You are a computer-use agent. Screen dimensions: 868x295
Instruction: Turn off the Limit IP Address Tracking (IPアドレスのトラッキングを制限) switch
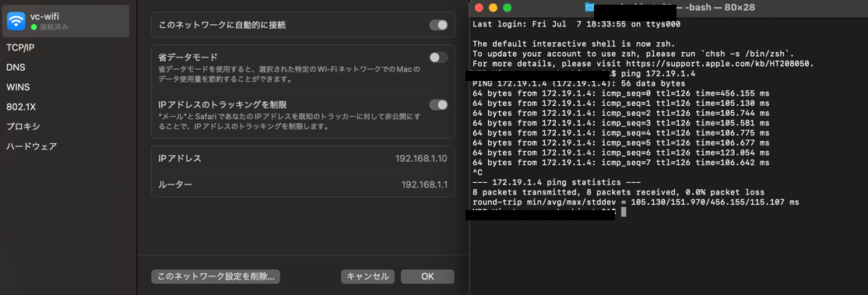coord(438,104)
